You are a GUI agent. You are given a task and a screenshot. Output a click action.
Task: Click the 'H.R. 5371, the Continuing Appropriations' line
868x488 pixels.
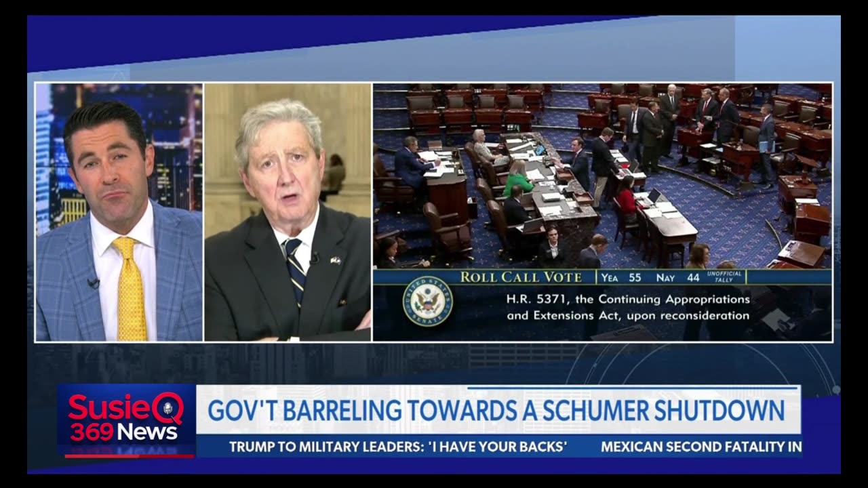[x=628, y=298]
